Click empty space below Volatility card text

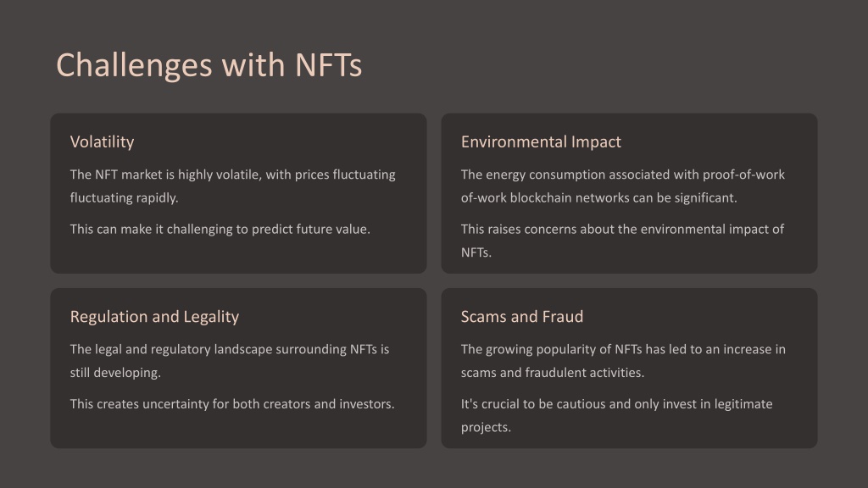click(238, 256)
